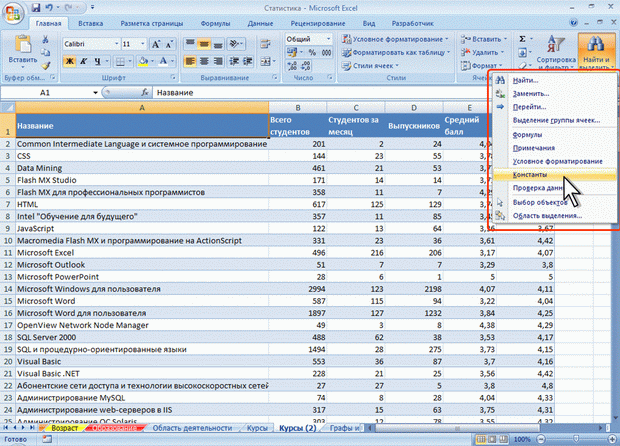Open the Область деятельности sheet tab
Image resolution: width=620 pixels, height=446 pixels.
192,428
